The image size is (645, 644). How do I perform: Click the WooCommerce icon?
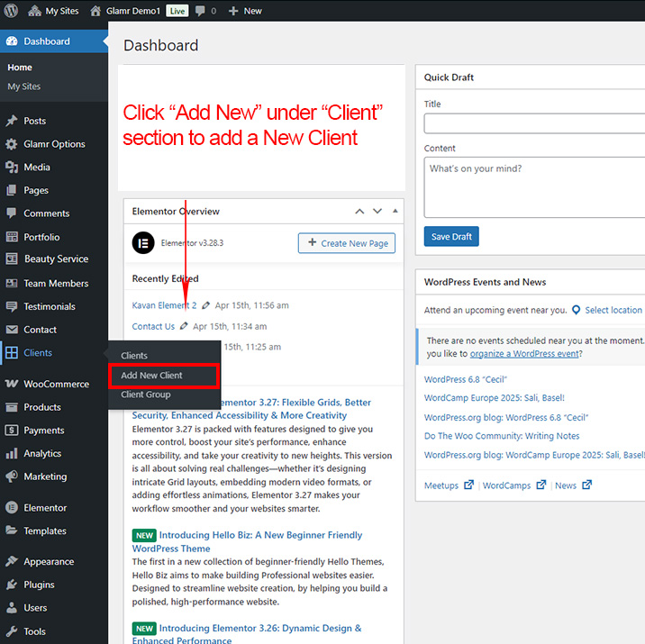point(12,384)
